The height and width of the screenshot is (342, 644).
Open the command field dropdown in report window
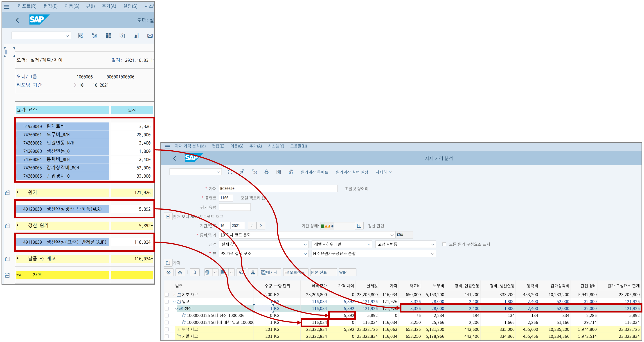coord(67,36)
